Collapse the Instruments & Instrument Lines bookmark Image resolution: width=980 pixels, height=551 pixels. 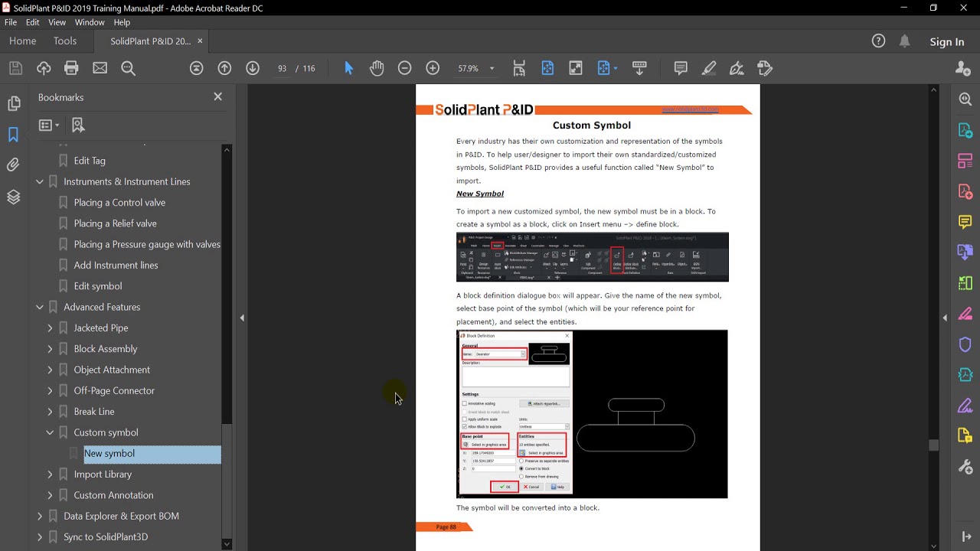tap(40, 181)
